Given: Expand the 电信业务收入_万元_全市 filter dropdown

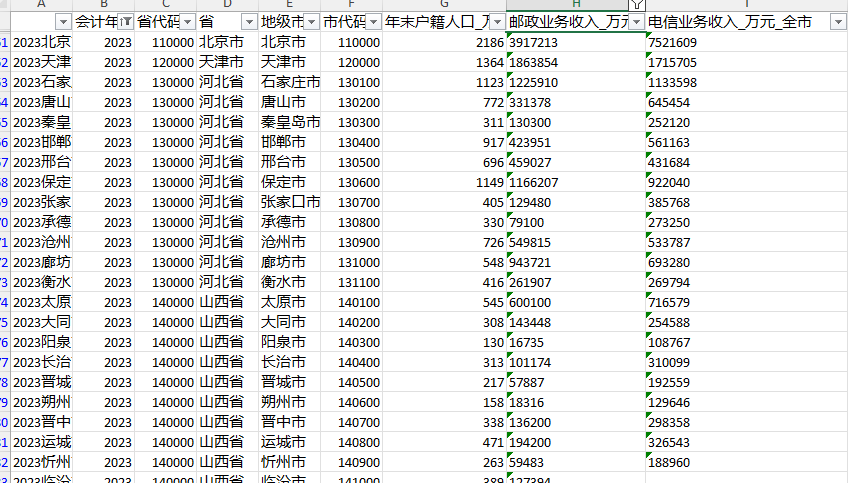Looking at the screenshot, I should tap(838, 22).
